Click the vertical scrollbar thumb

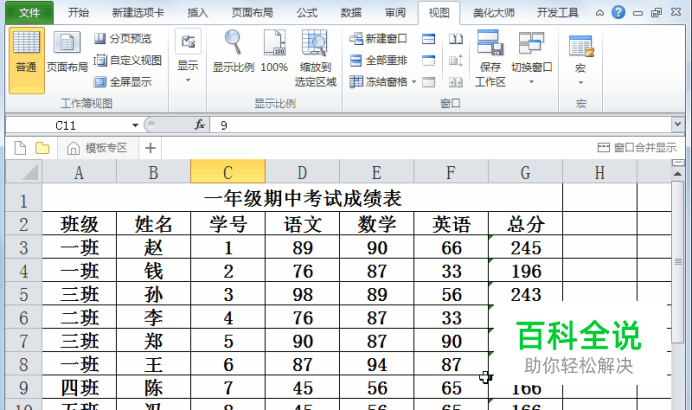coord(678,262)
